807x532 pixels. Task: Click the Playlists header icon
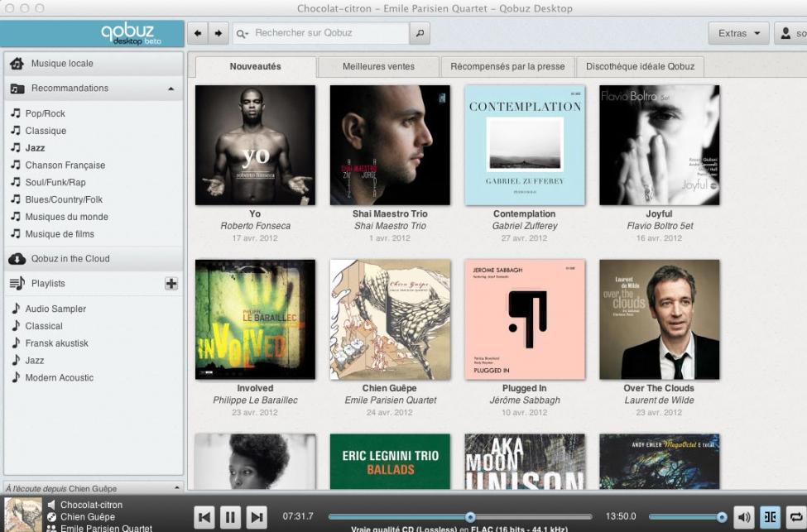point(17,284)
